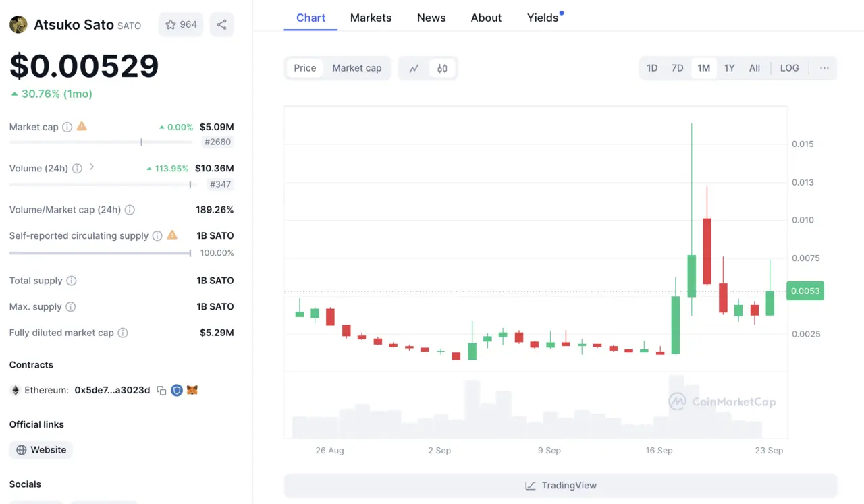Set chart range to 7D
The width and height of the screenshot is (864, 504).
pyautogui.click(x=677, y=68)
